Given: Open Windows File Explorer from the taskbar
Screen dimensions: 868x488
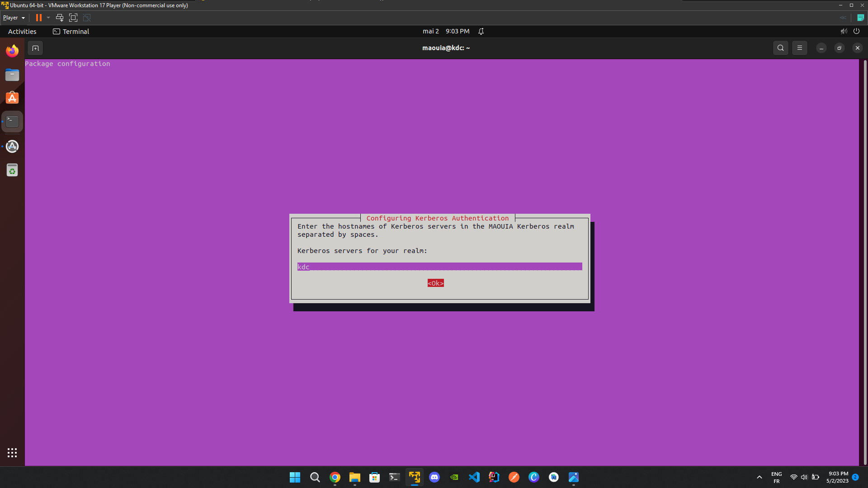Looking at the screenshot, I should click(355, 477).
